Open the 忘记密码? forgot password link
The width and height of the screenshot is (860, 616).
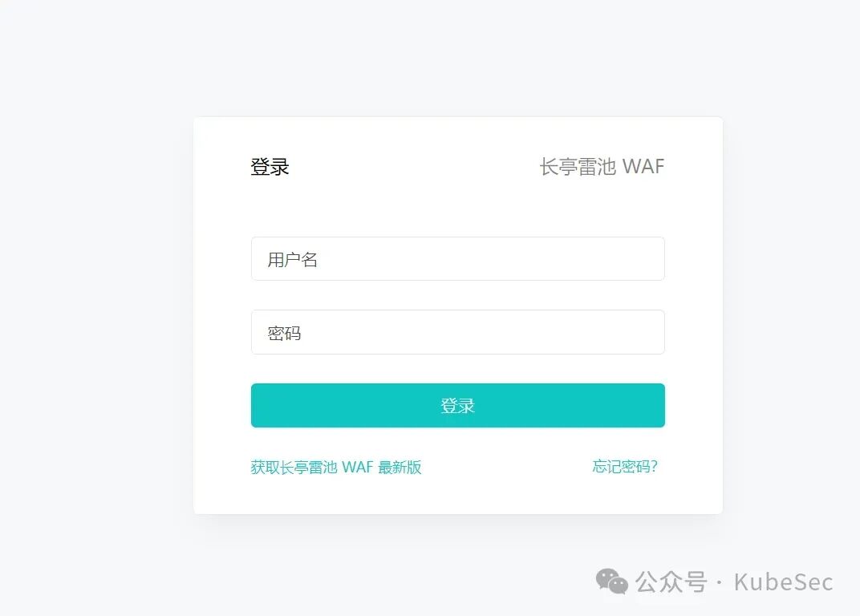[625, 467]
